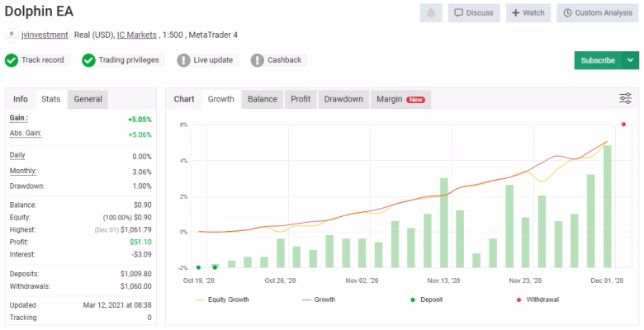Select the Margin chart tab
Screen dimensions: 644x330
(400, 99)
